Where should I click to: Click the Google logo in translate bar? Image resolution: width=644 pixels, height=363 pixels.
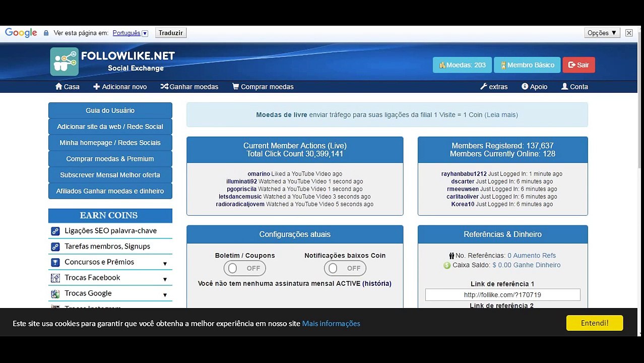(x=21, y=33)
